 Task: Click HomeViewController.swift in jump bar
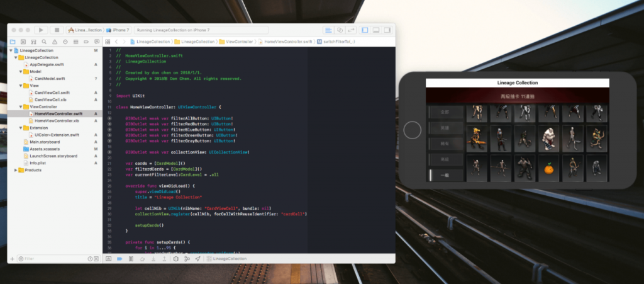(x=285, y=42)
